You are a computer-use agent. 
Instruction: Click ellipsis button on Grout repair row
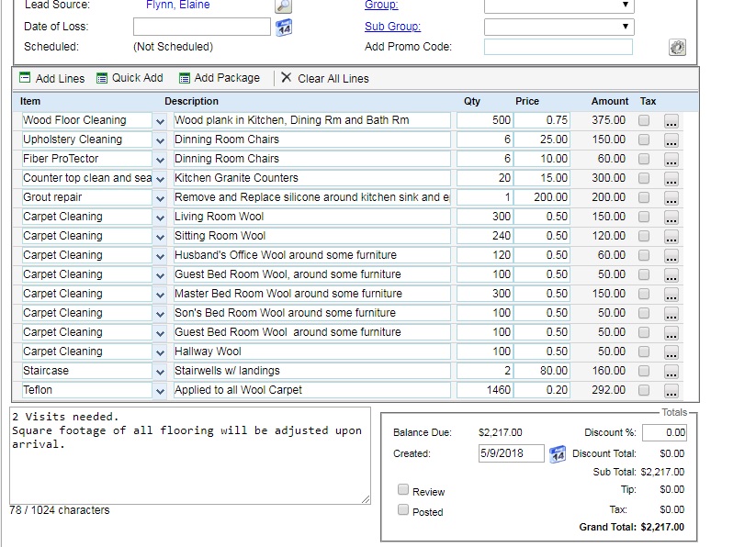click(x=671, y=198)
